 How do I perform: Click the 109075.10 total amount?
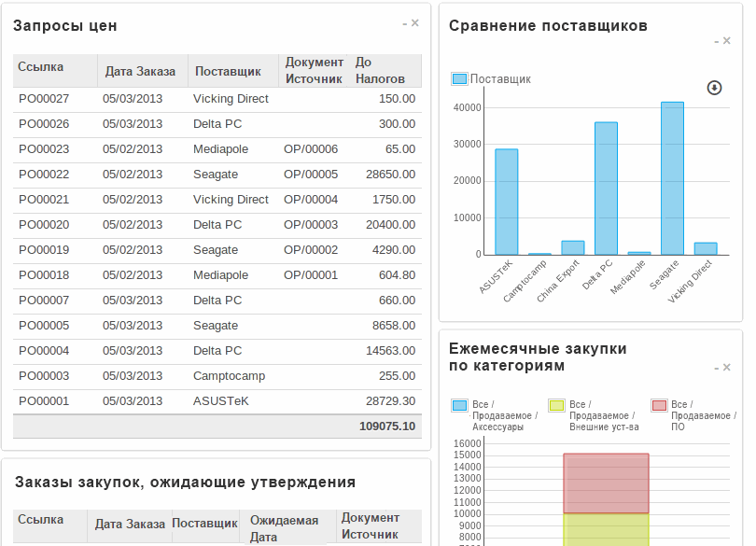(387, 427)
